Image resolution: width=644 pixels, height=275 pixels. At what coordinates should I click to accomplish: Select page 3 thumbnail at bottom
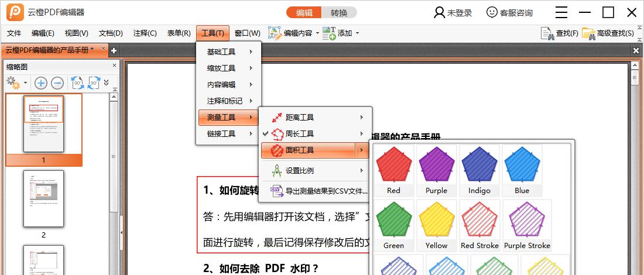tap(43, 260)
